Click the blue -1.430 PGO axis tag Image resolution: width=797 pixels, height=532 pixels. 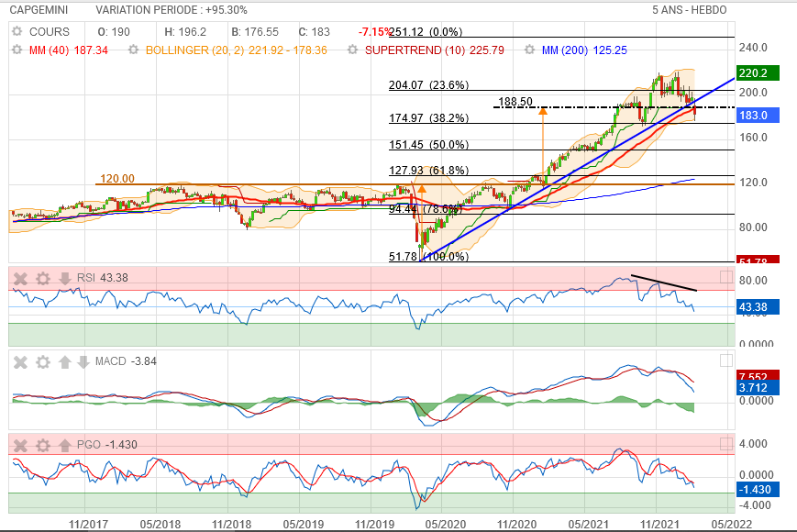click(x=758, y=489)
